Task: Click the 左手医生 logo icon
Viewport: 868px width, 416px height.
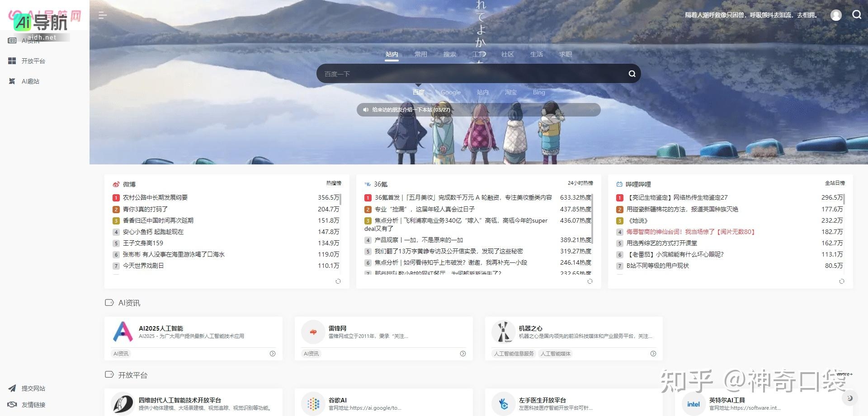Action: pyautogui.click(x=503, y=403)
